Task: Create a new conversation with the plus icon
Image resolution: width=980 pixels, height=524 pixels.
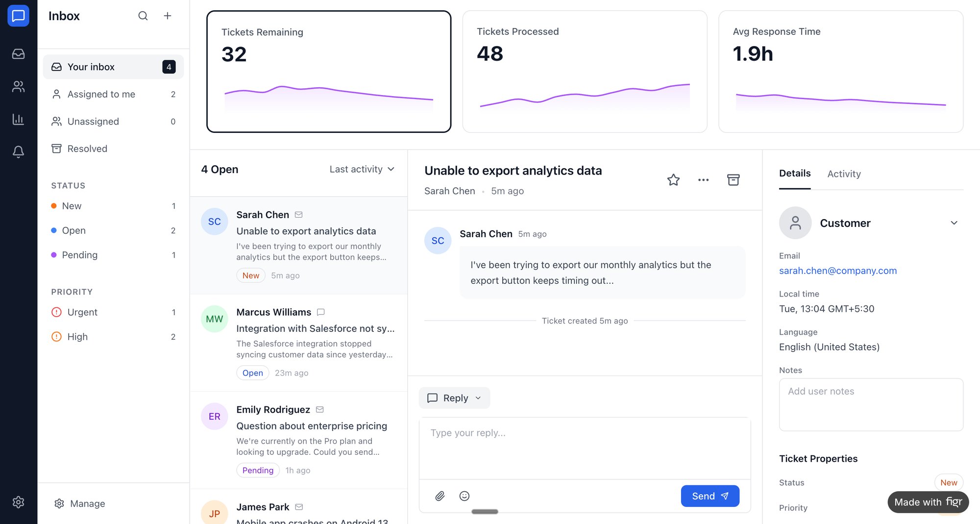Action: (167, 16)
